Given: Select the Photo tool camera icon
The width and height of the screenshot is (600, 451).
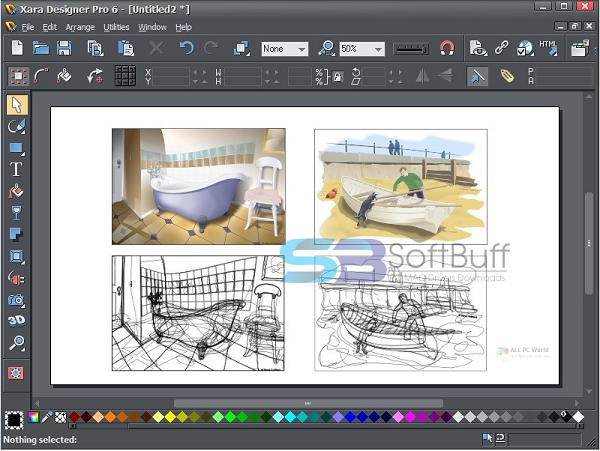Looking at the screenshot, I should point(16,300).
